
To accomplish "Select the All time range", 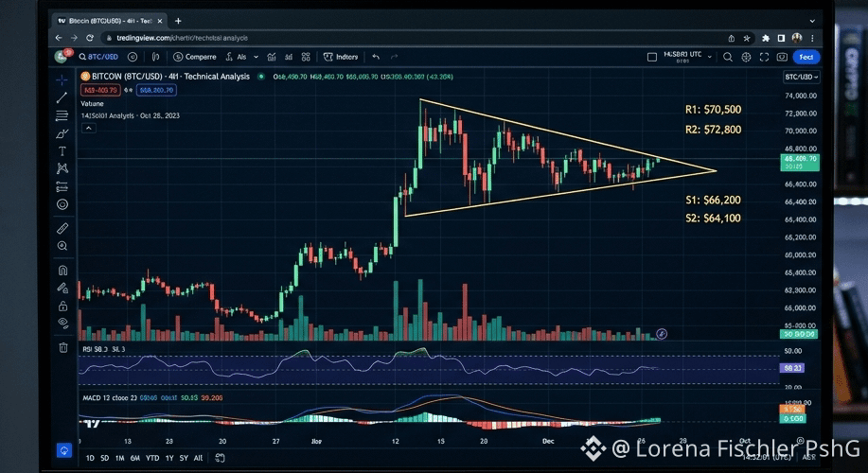I will (198, 458).
